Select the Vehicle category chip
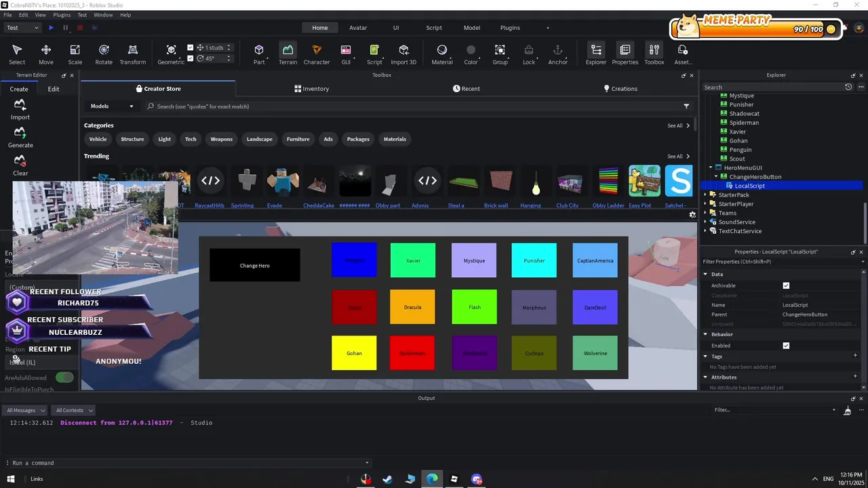868x488 pixels. point(98,139)
